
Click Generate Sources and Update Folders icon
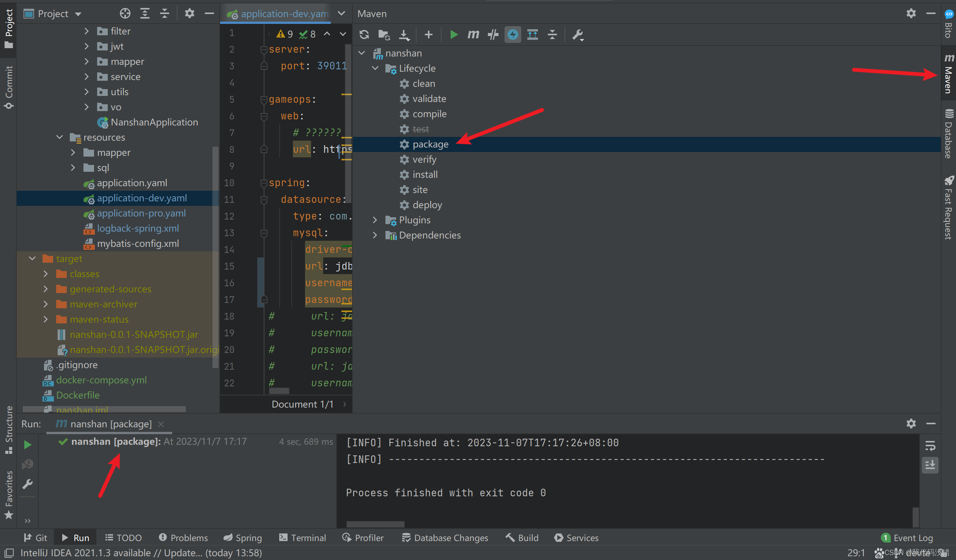384,35
